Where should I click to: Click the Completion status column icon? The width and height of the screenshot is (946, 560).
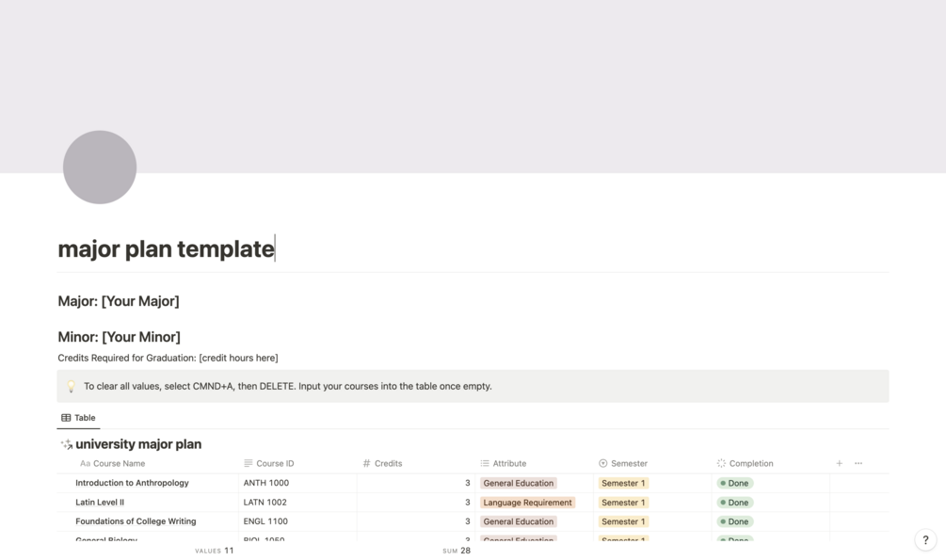click(721, 463)
